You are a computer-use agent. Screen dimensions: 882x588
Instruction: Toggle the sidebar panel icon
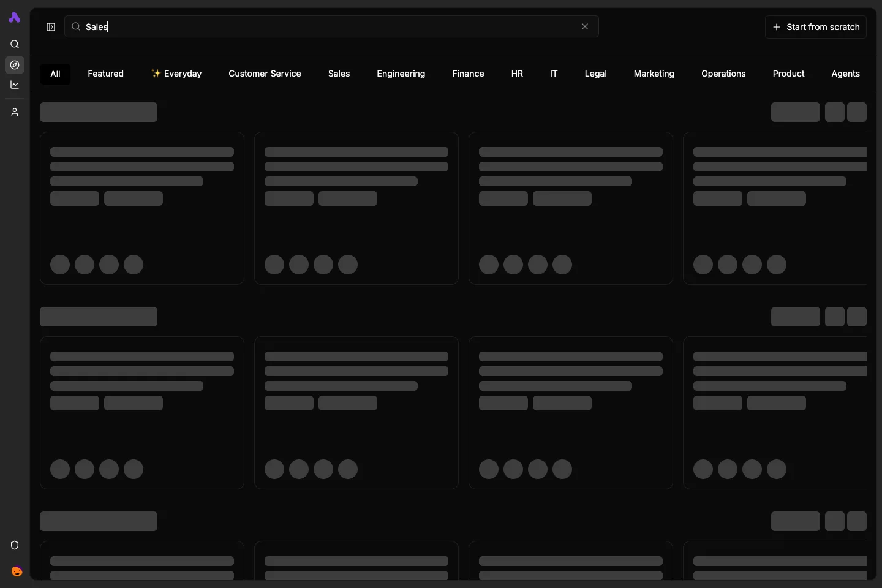click(x=51, y=27)
